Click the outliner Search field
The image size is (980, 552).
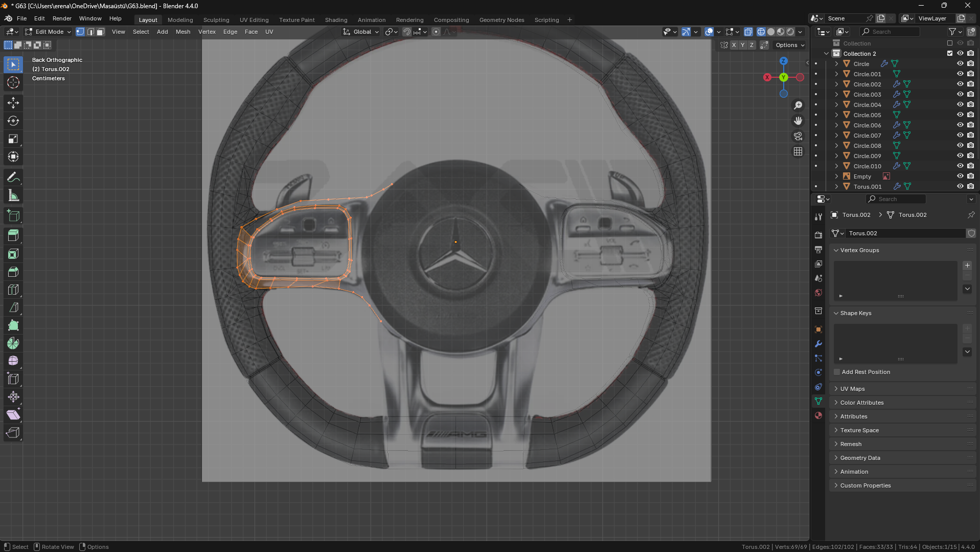click(890, 32)
